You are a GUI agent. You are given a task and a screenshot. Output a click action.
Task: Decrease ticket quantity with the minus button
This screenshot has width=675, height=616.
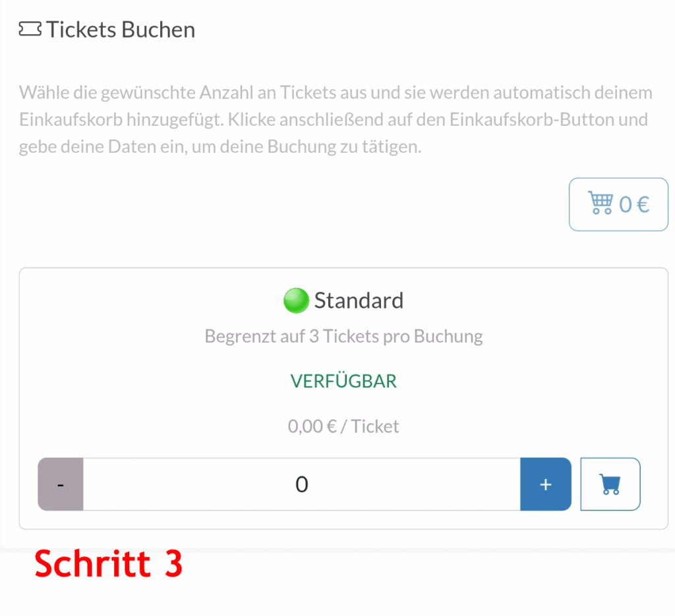61,484
